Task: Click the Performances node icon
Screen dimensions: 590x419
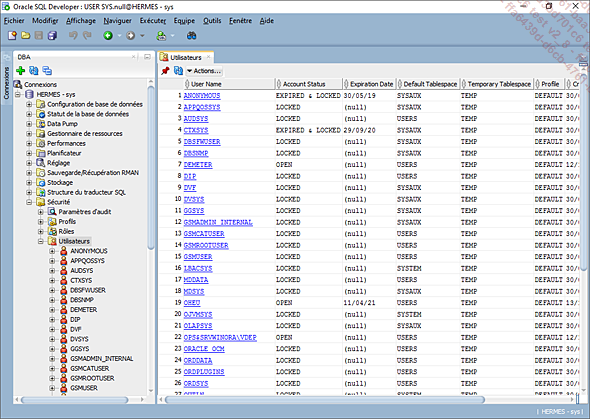Action: [41, 143]
